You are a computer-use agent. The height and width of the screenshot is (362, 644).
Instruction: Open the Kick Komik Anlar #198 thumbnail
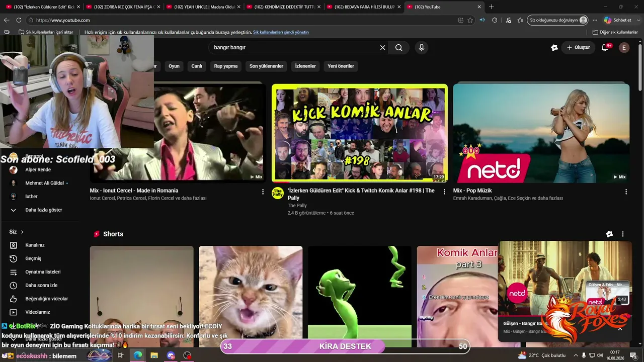[360, 133]
